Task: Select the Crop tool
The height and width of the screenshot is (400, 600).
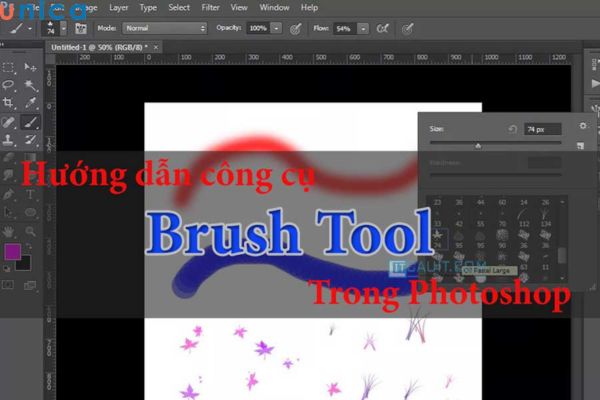Action: (x=9, y=103)
